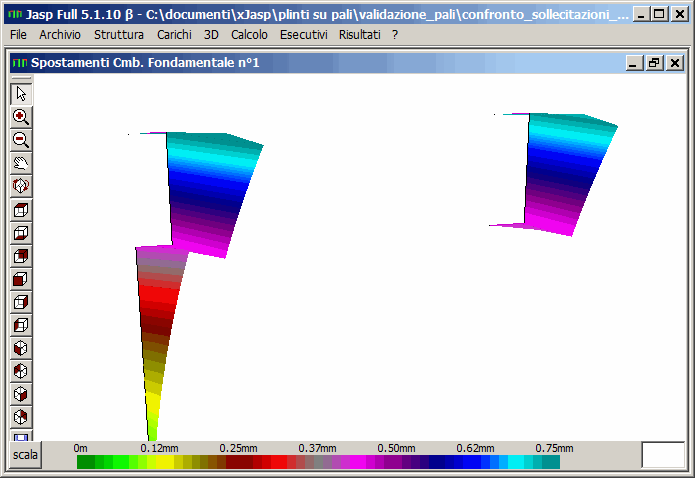Viewport: 695px width, 478px height.
Task: Open the Carichi menu
Action: (x=174, y=35)
